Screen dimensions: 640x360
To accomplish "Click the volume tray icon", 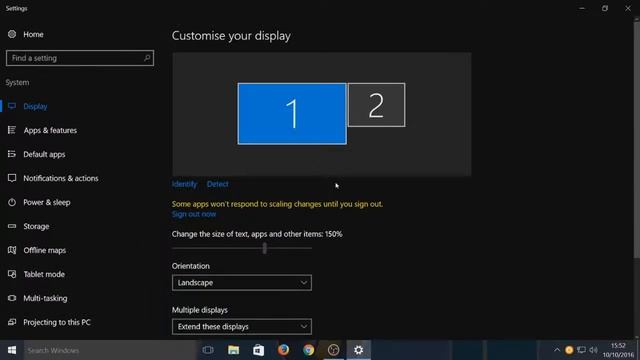I will (x=593, y=350).
